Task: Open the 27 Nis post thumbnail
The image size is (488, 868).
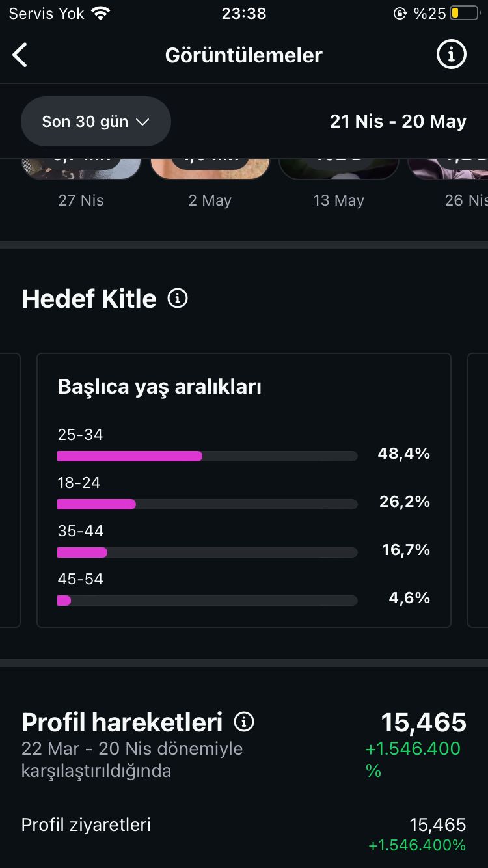Action: coord(81,169)
